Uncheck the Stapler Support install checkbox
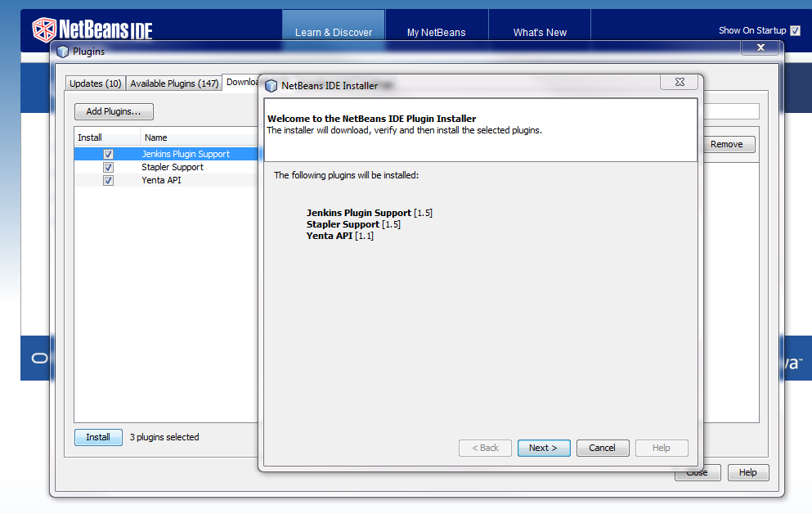The image size is (812, 514). coord(108,167)
